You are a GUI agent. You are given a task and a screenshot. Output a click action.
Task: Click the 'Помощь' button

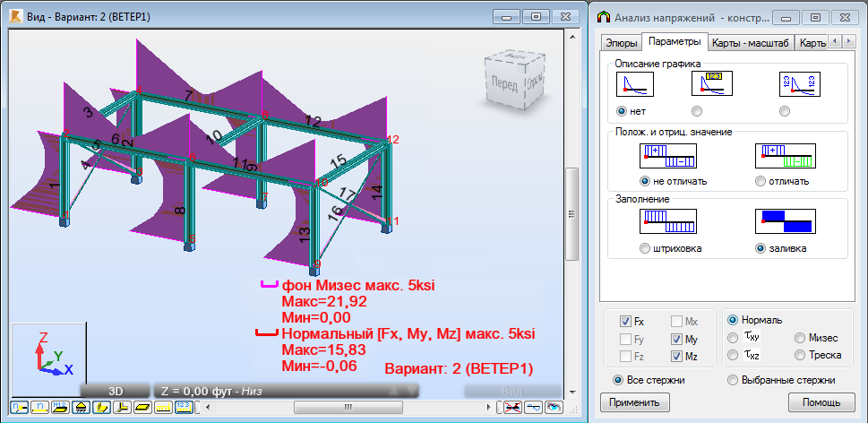[x=821, y=402]
